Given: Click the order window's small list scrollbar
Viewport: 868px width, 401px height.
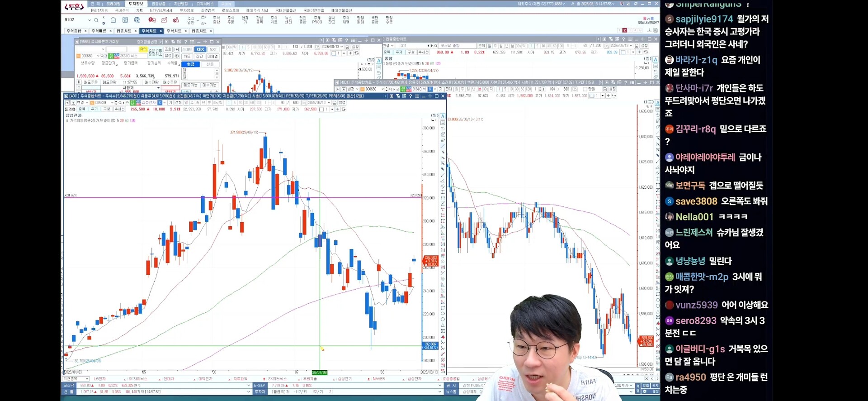Looking at the screenshot, I should (217, 75).
